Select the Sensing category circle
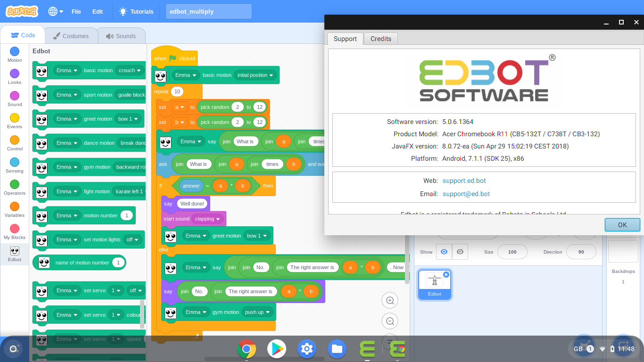This screenshot has height=362, width=644. tap(15, 162)
